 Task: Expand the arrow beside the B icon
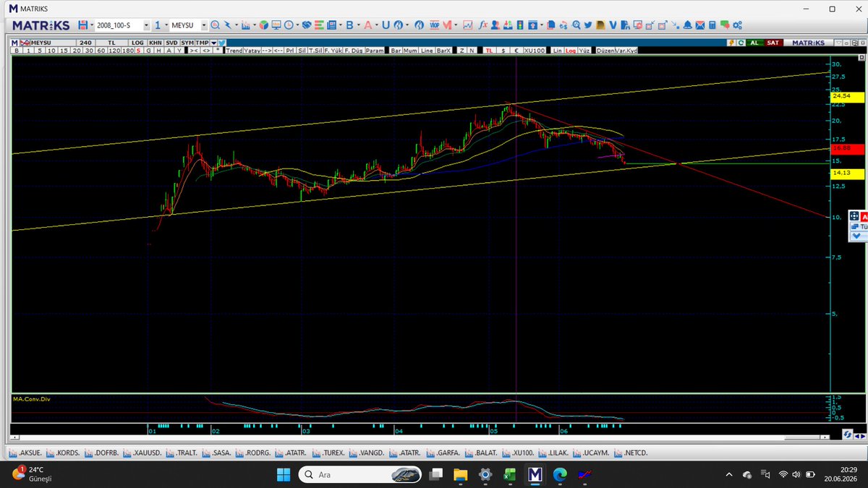coord(358,25)
